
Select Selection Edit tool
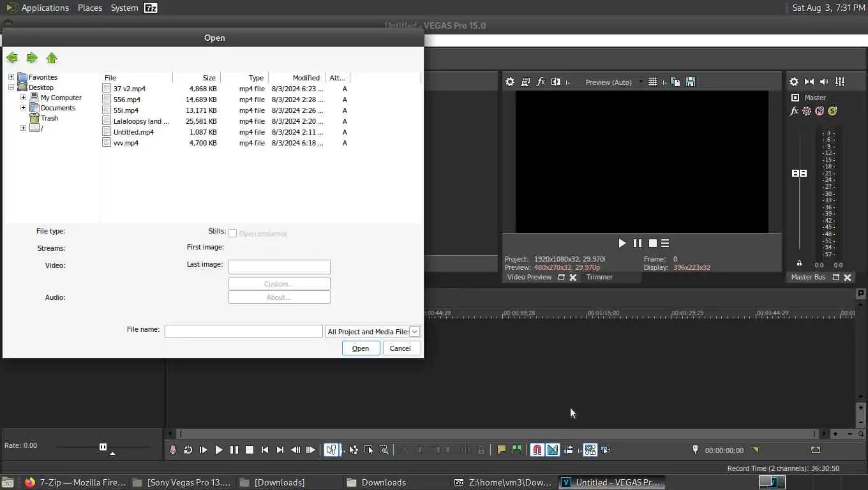point(369,450)
